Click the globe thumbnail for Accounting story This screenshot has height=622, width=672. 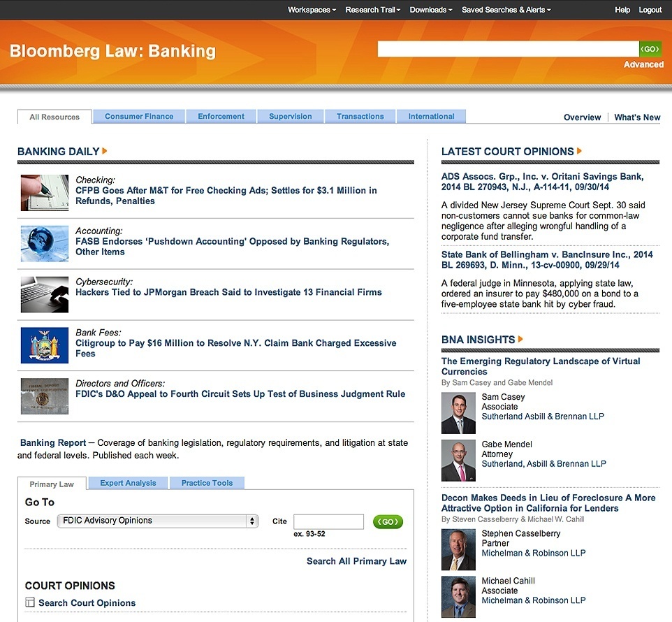[x=45, y=243]
